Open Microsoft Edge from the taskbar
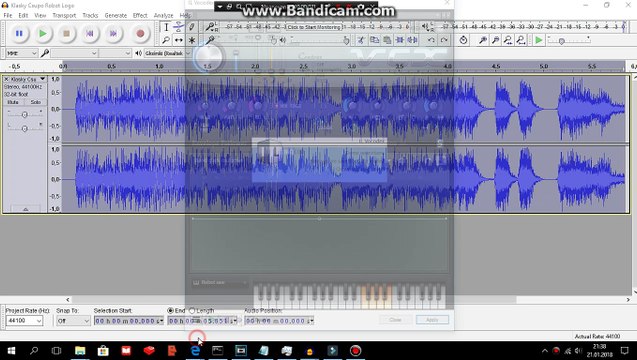Image resolution: width=637 pixels, height=360 pixels. click(195, 351)
